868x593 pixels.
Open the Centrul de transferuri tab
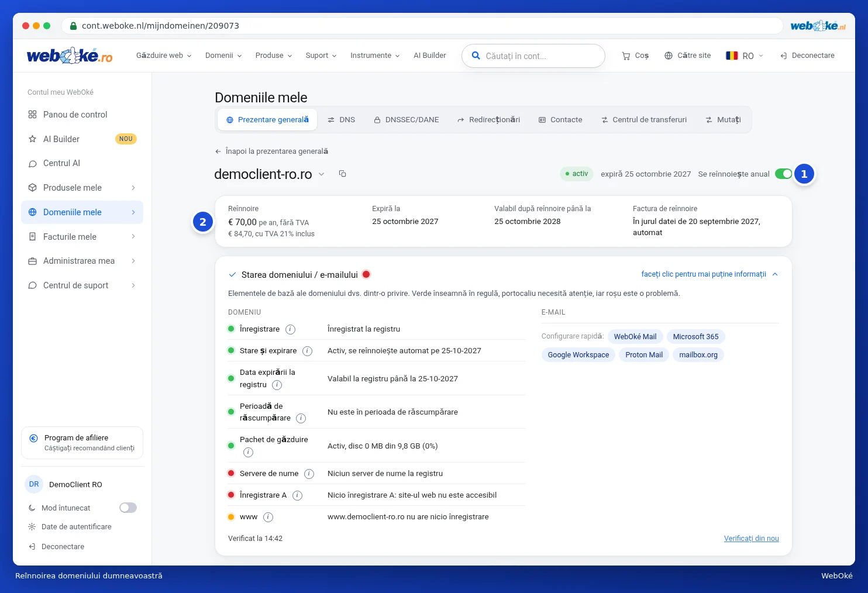pyautogui.click(x=644, y=119)
